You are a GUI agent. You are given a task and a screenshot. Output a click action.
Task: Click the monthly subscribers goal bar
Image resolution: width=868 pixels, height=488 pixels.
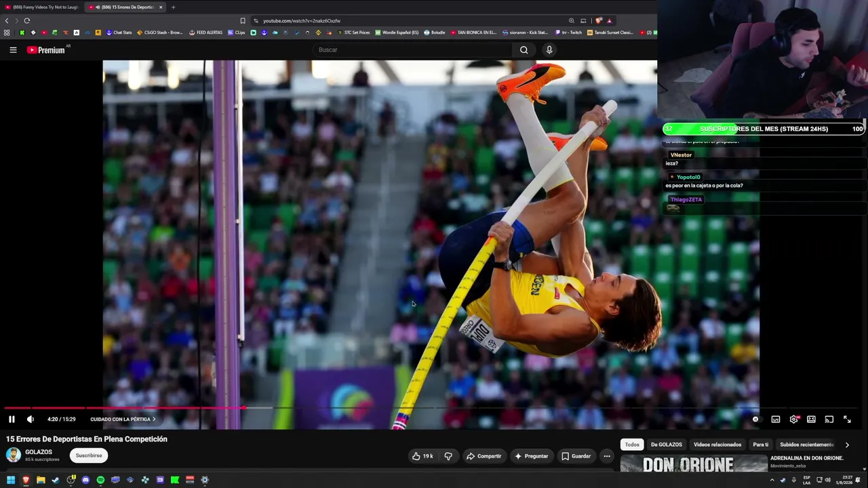point(764,129)
